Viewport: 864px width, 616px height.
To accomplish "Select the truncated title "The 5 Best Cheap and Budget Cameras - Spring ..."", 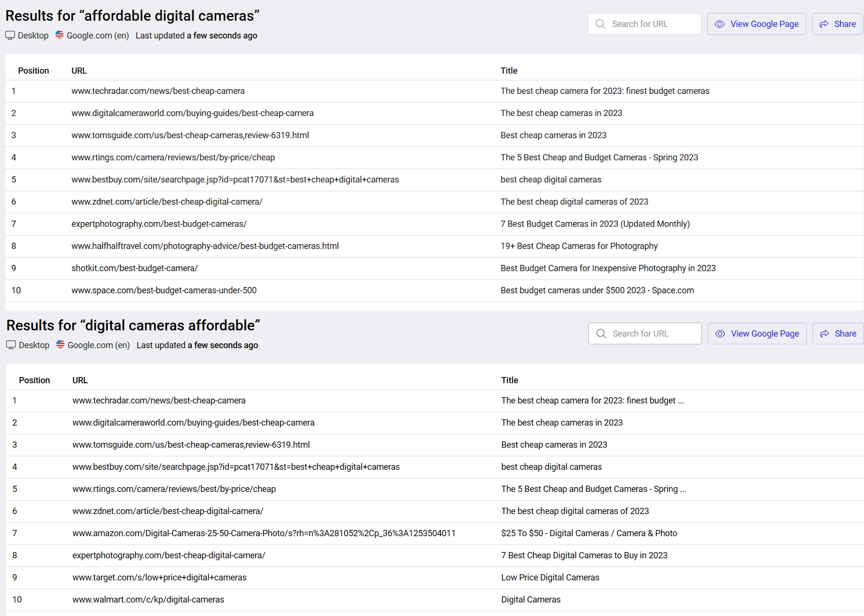I will point(594,489).
